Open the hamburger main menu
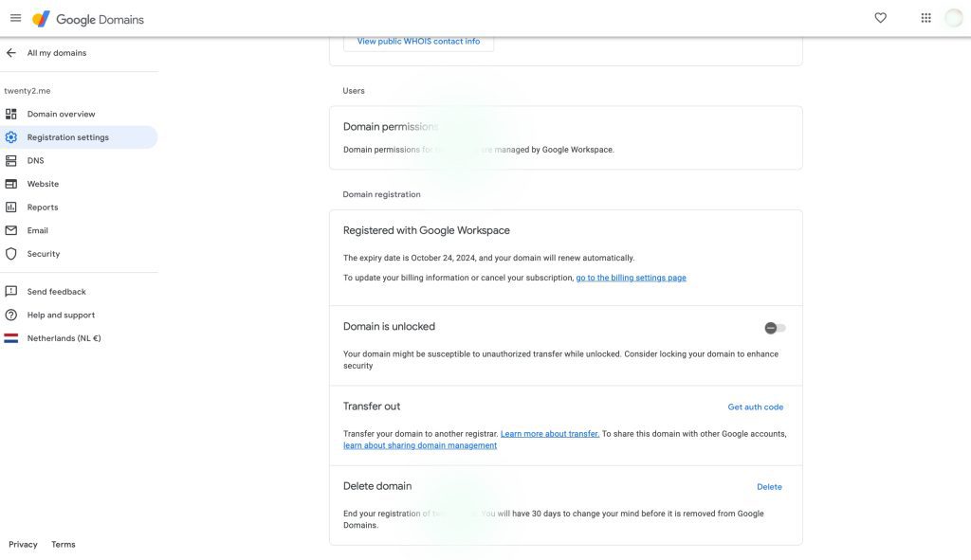 point(15,18)
